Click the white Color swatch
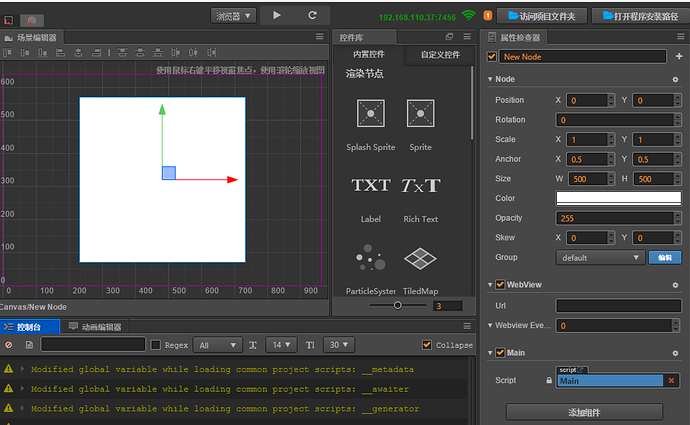The image size is (690, 425). point(619,198)
